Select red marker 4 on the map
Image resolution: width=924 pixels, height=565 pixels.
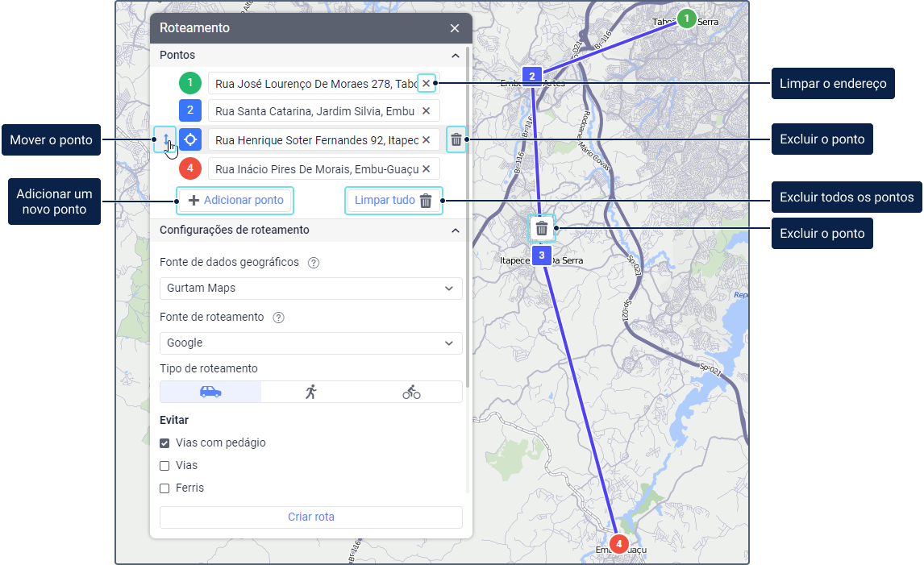click(x=618, y=544)
